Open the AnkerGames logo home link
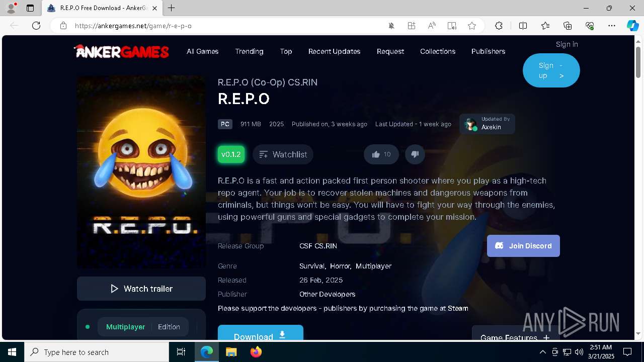This screenshot has height=362, width=644. (121, 51)
